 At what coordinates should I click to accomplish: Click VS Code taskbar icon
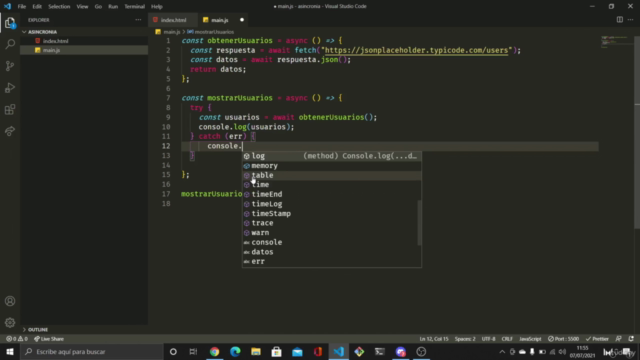pos(339,351)
